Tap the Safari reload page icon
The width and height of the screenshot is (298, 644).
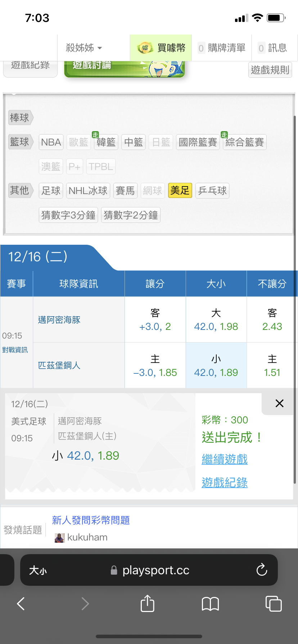coord(262,570)
